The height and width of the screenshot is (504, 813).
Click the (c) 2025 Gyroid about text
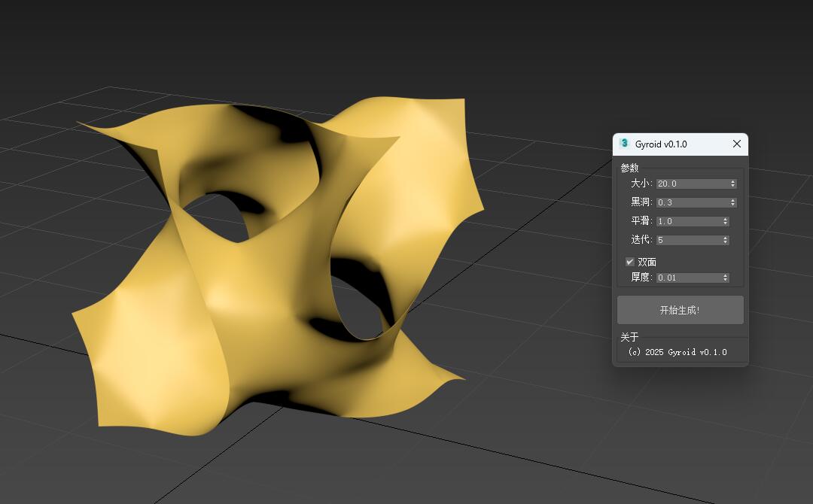pyautogui.click(x=677, y=352)
